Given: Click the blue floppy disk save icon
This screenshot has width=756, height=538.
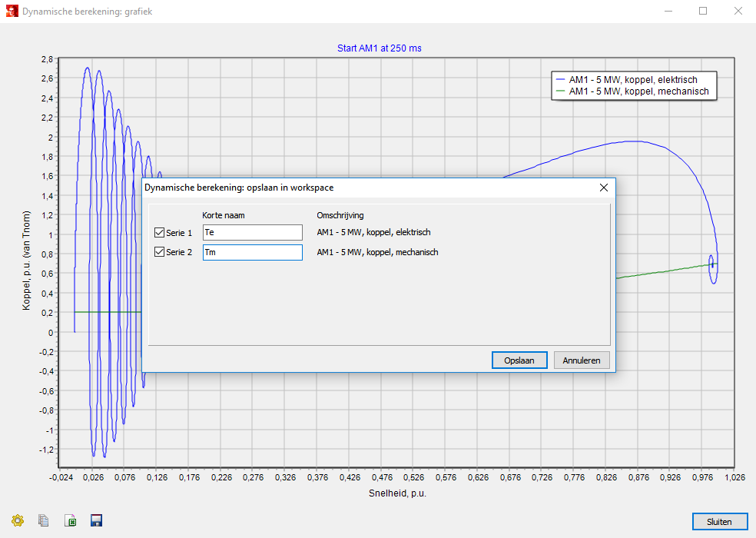Looking at the screenshot, I should click(97, 520).
